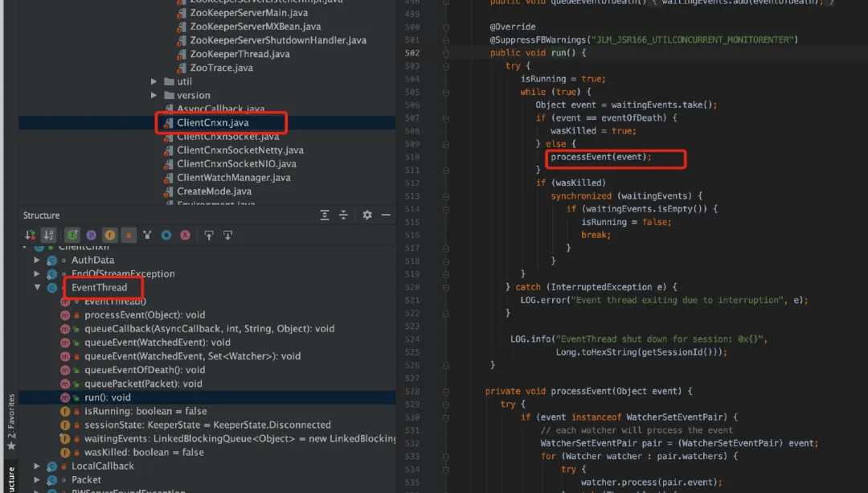868x493 pixels.
Task: Click the waitingEvents.take() code line
Action: pyautogui.click(x=626, y=105)
